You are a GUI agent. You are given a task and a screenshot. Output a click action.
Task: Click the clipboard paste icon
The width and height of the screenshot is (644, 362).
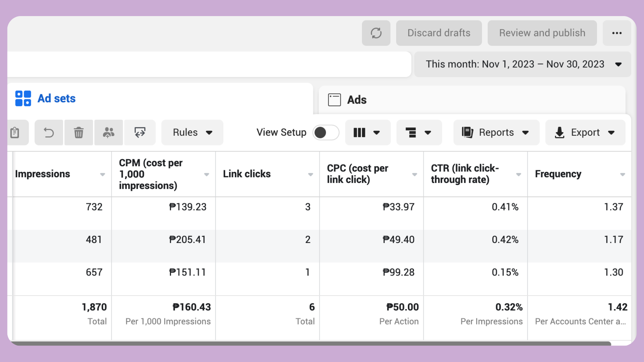15,132
